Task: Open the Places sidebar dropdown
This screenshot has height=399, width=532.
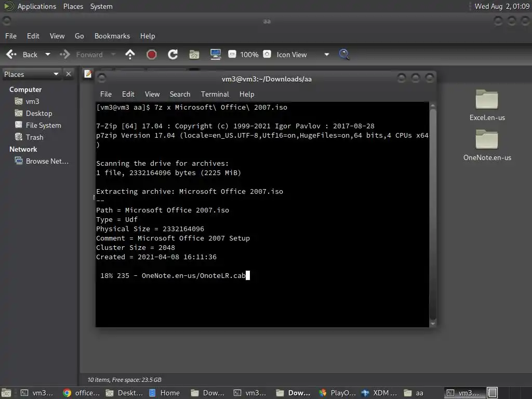Action: (x=31, y=74)
